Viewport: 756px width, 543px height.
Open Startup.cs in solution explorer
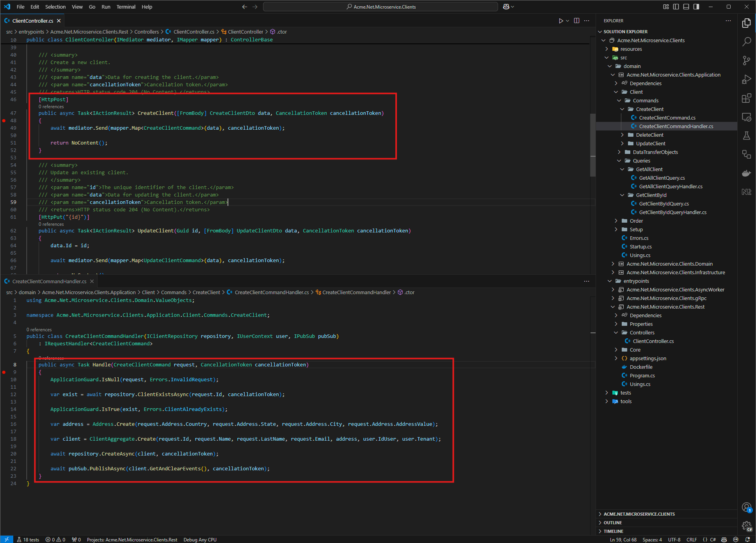640,246
